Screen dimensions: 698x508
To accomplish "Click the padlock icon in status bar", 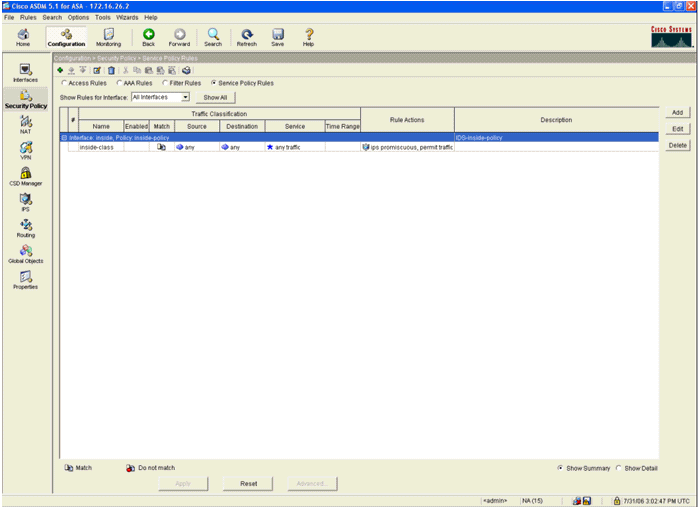I will pyautogui.click(x=617, y=501).
